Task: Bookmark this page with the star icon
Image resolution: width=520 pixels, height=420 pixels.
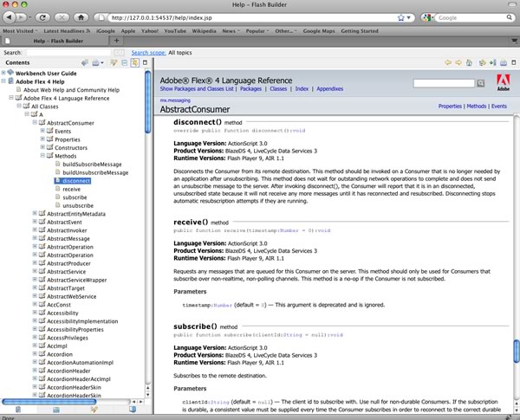Action: (x=401, y=17)
